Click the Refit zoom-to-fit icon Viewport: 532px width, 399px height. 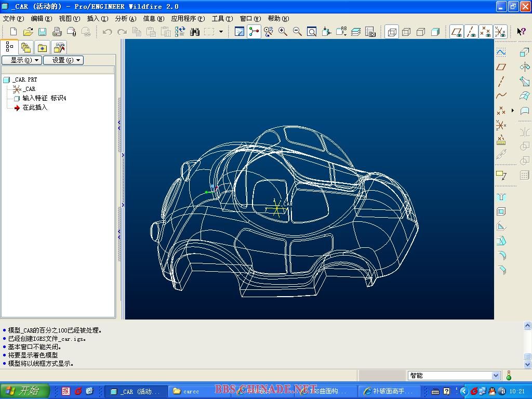[x=312, y=32]
